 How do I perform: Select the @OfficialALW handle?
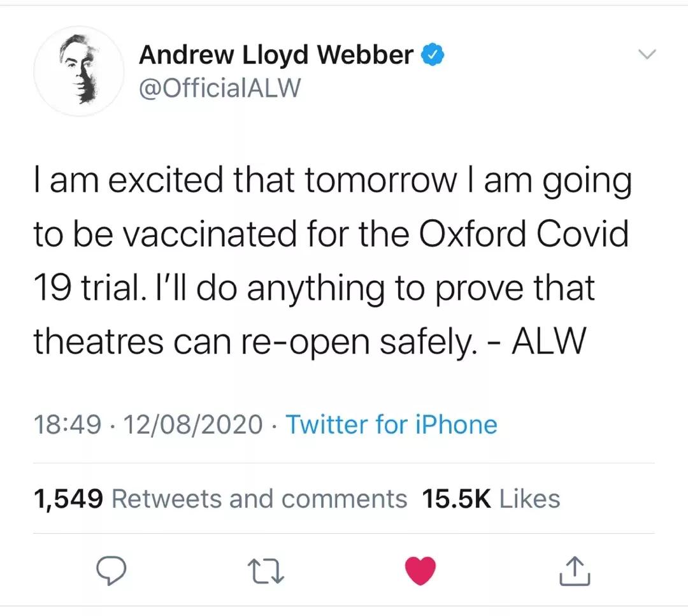click(x=220, y=88)
